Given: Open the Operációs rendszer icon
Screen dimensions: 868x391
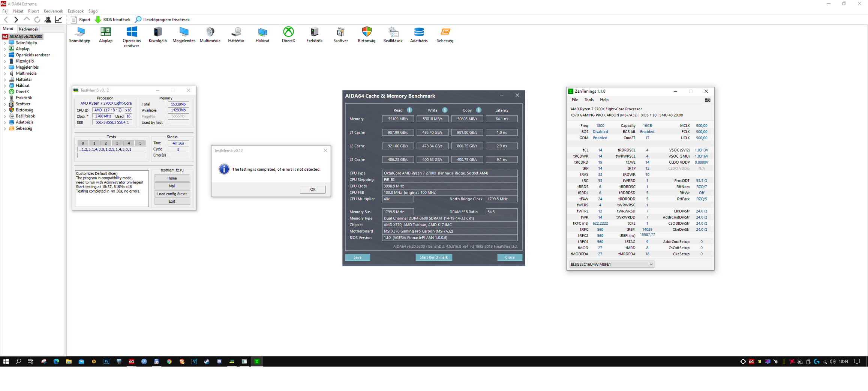Looking at the screenshot, I should tap(132, 37).
